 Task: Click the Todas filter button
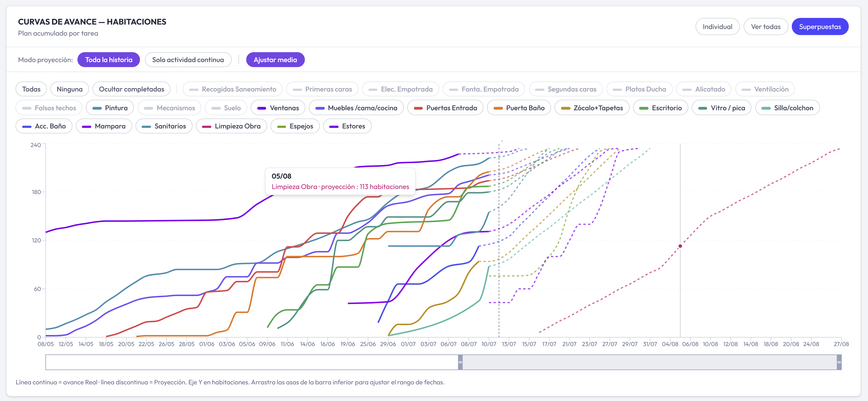pyautogui.click(x=31, y=89)
